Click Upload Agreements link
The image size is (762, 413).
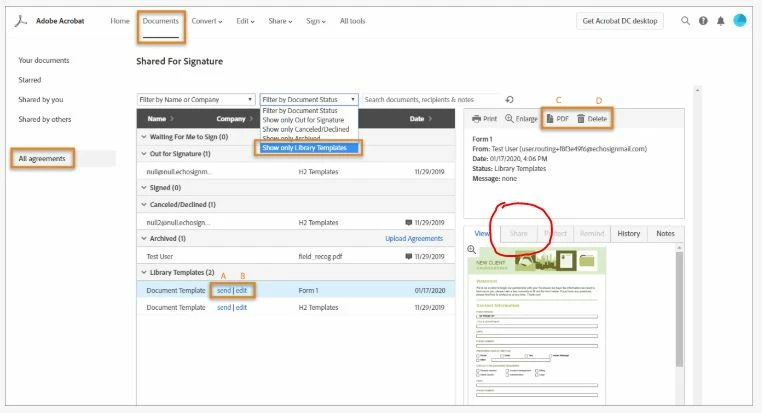(x=414, y=239)
